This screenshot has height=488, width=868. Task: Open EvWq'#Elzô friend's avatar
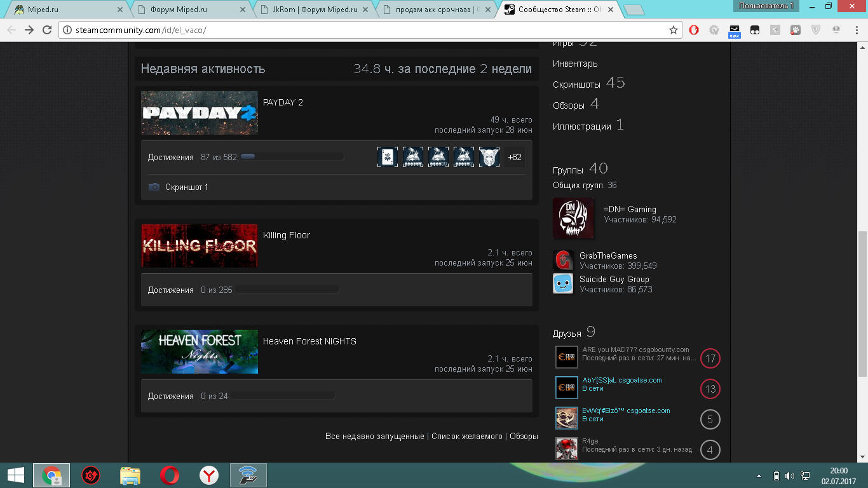tap(567, 418)
